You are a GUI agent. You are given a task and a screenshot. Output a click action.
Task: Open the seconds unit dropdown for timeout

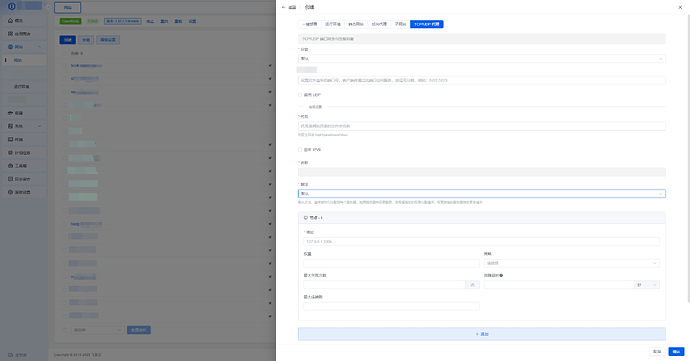pyautogui.click(x=647, y=285)
